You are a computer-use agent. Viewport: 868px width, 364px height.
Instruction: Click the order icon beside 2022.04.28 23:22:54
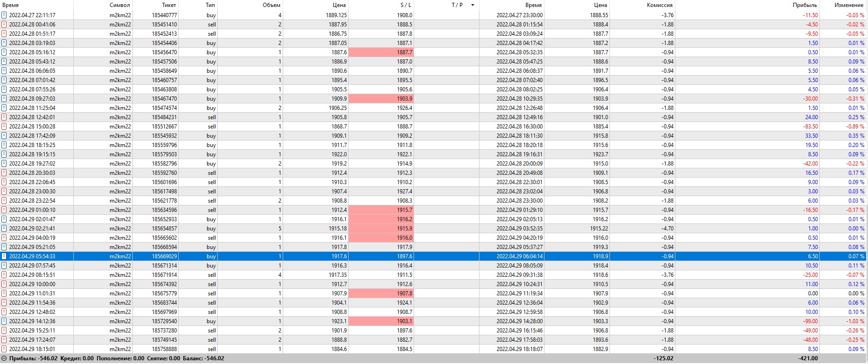click(4, 201)
